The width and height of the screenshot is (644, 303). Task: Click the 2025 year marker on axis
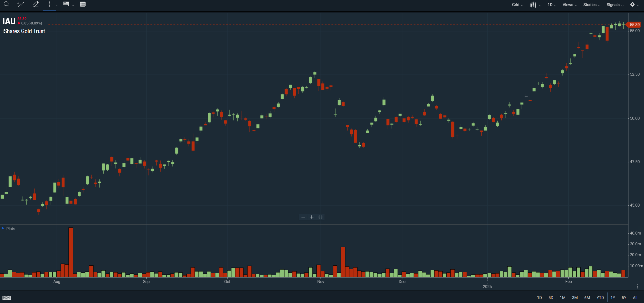pyautogui.click(x=487, y=286)
